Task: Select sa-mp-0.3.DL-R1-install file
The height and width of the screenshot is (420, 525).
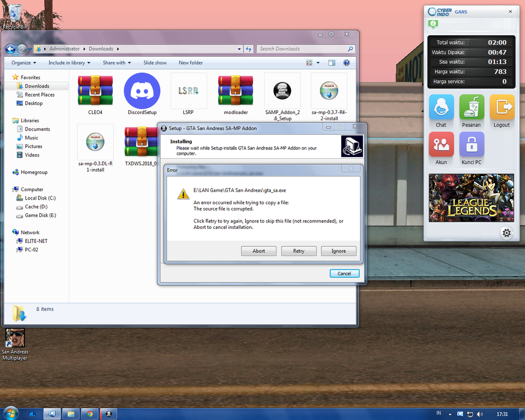Action: pyautogui.click(x=95, y=142)
